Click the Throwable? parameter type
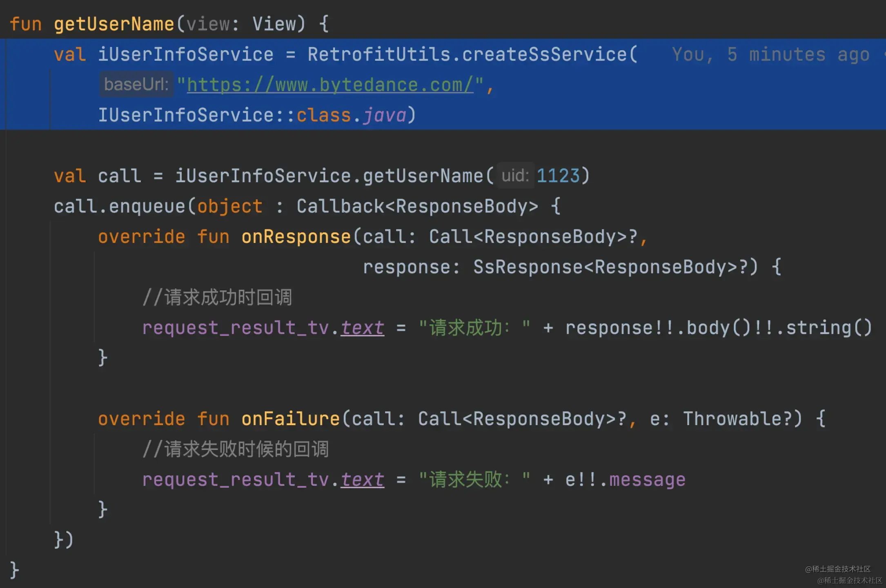The height and width of the screenshot is (588, 886). point(737,419)
